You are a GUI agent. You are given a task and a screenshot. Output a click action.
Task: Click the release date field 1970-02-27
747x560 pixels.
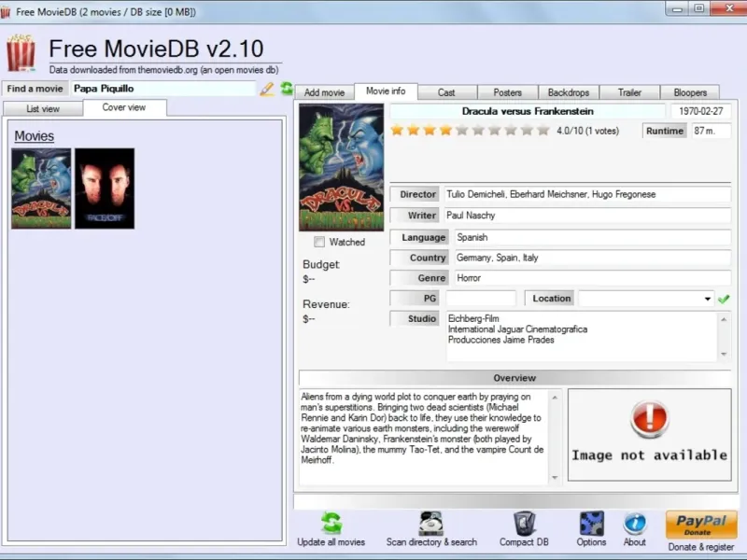click(x=701, y=111)
